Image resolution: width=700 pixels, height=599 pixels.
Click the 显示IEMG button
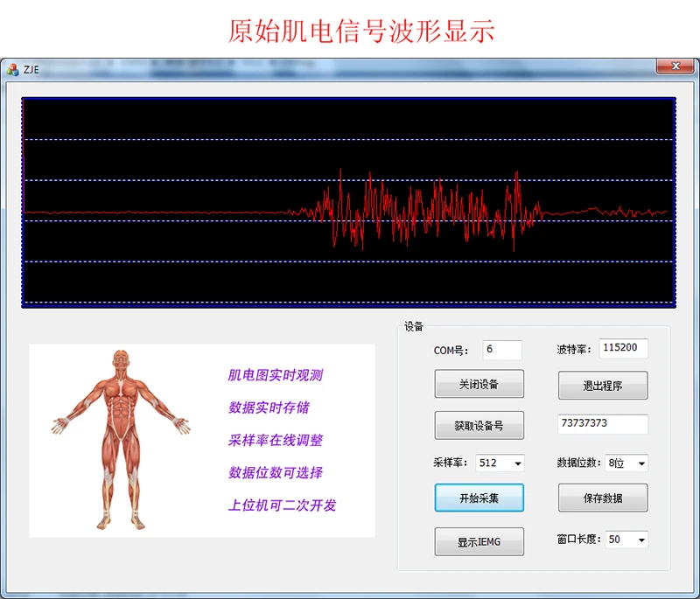coord(479,540)
